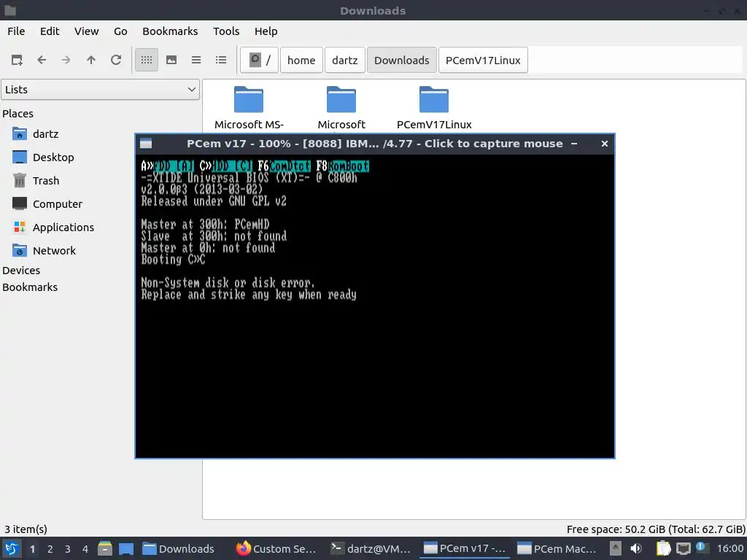747x560 pixels.
Task: Open the View menu
Action: pyautogui.click(x=86, y=31)
